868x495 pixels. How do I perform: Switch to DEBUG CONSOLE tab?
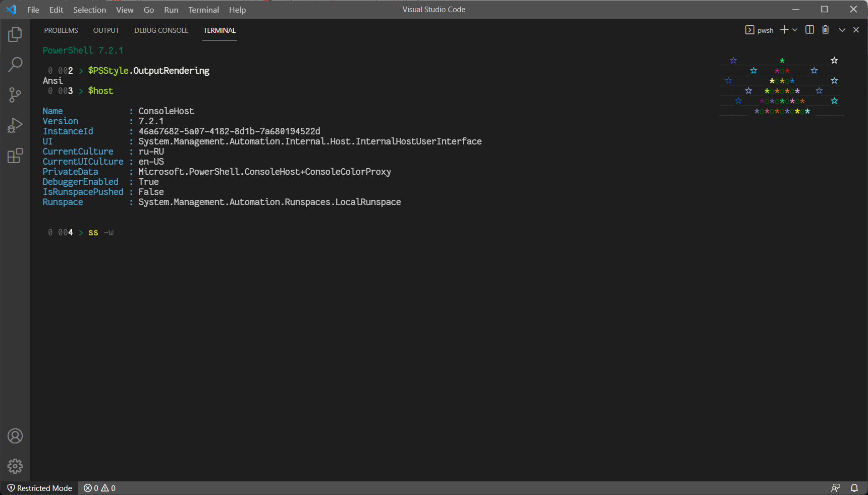point(161,30)
